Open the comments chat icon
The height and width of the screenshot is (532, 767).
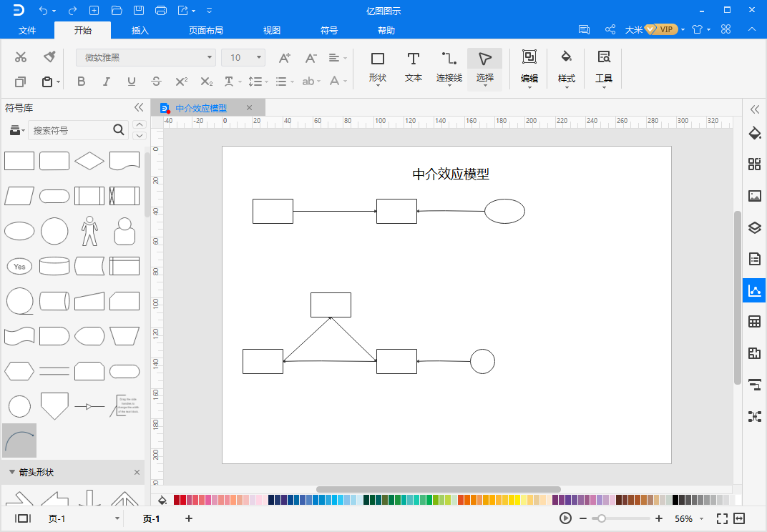pos(584,30)
